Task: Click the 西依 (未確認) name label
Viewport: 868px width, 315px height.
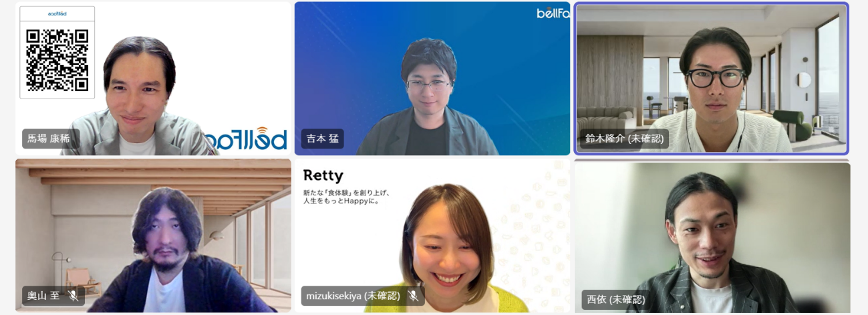Action: 615,299
